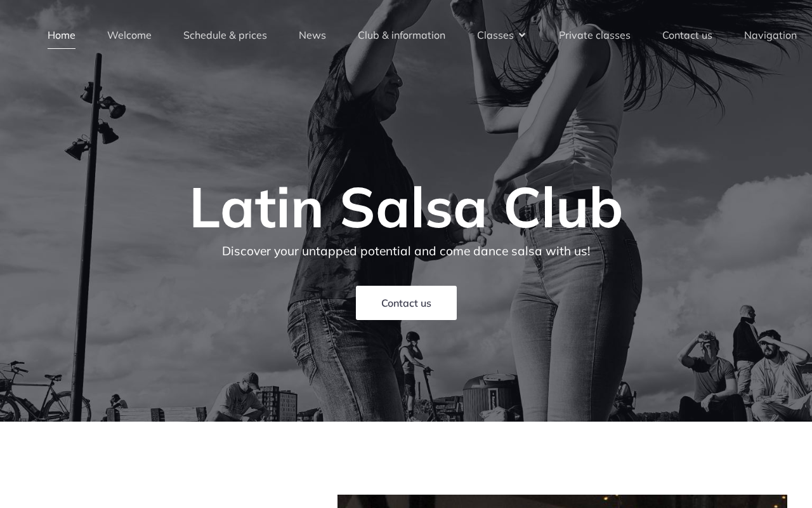Select Contact us in top navigation
Image resolution: width=812 pixels, height=508 pixels.
pyautogui.click(x=687, y=35)
